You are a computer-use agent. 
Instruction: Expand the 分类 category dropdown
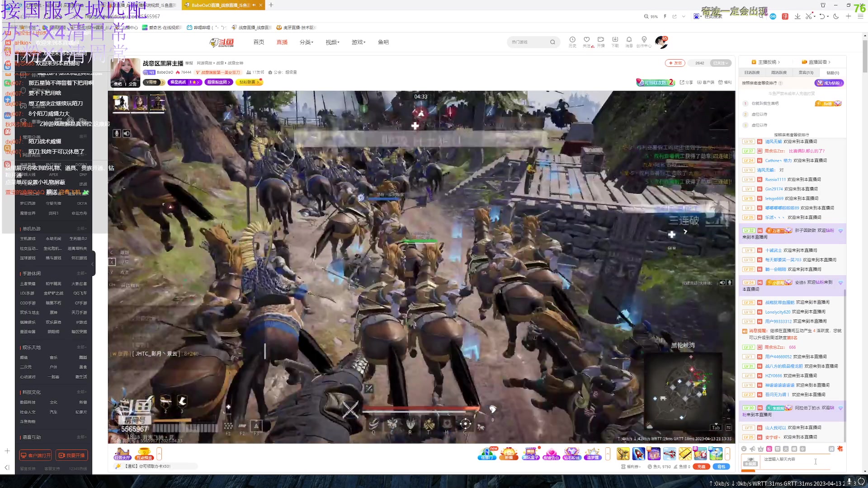pyautogui.click(x=307, y=42)
